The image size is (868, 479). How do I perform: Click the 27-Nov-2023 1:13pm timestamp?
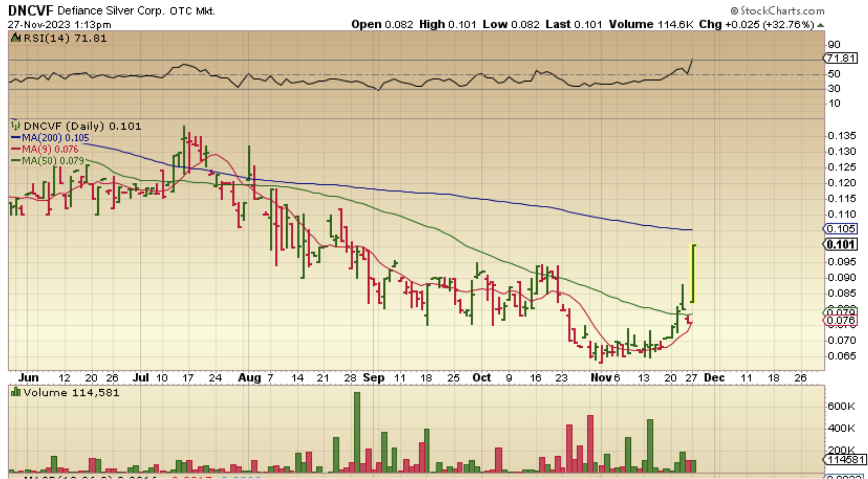59,25
